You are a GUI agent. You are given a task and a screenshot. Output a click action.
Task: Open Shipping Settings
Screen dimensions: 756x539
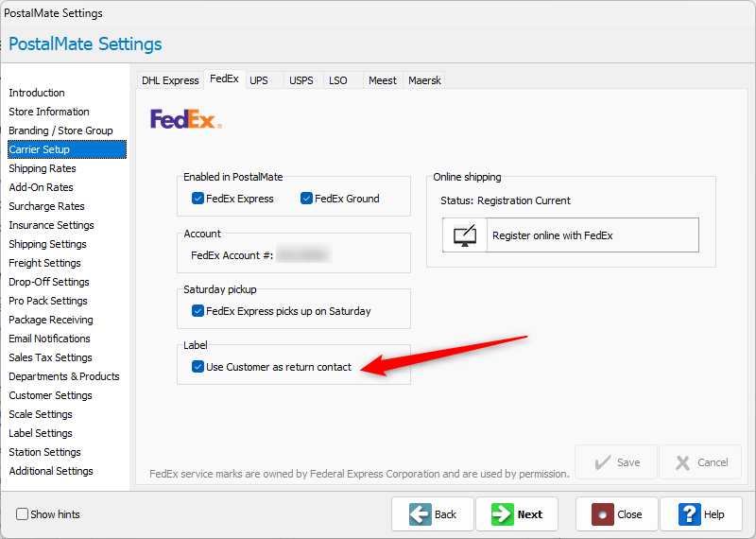47,244
